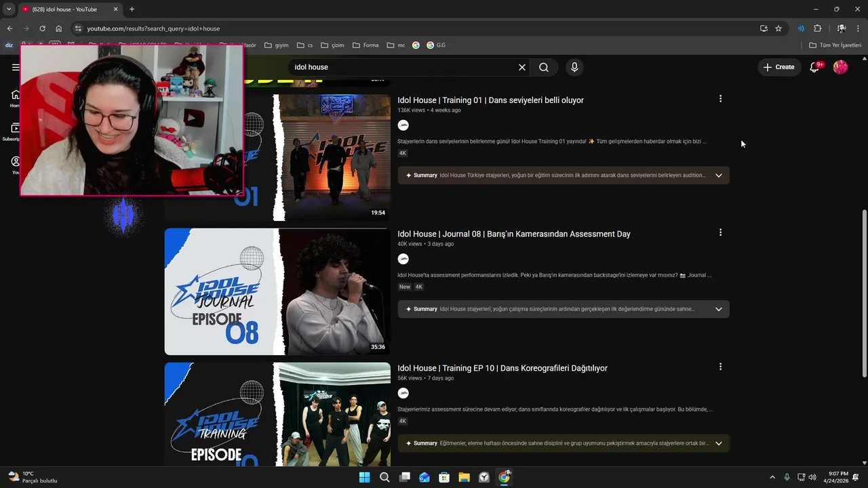The height and width of the screenshot is (488, 868).
Task: Open more options for Training 01 video
Action: click(720, 99)
